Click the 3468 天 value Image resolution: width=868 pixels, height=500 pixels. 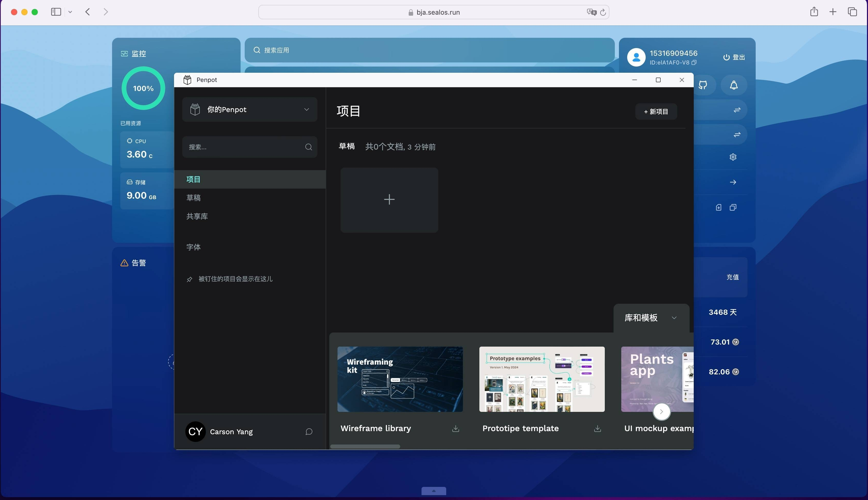coord(723,312)
